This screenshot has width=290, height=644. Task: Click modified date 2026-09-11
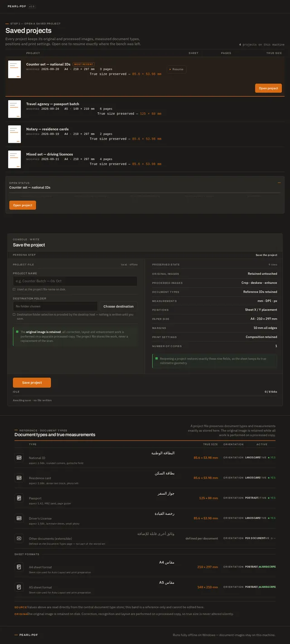pyautogui.click(x=50, y=159)
